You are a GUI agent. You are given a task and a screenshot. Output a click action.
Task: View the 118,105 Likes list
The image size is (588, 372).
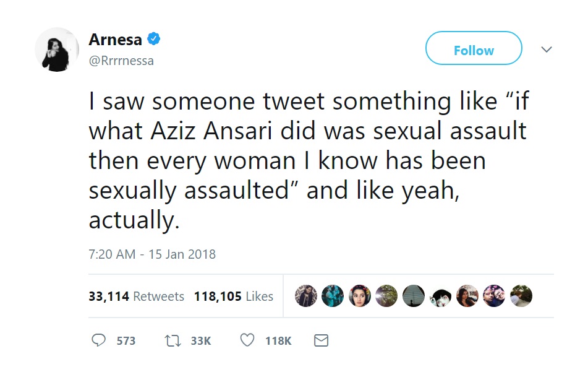[x=233, y=296]
